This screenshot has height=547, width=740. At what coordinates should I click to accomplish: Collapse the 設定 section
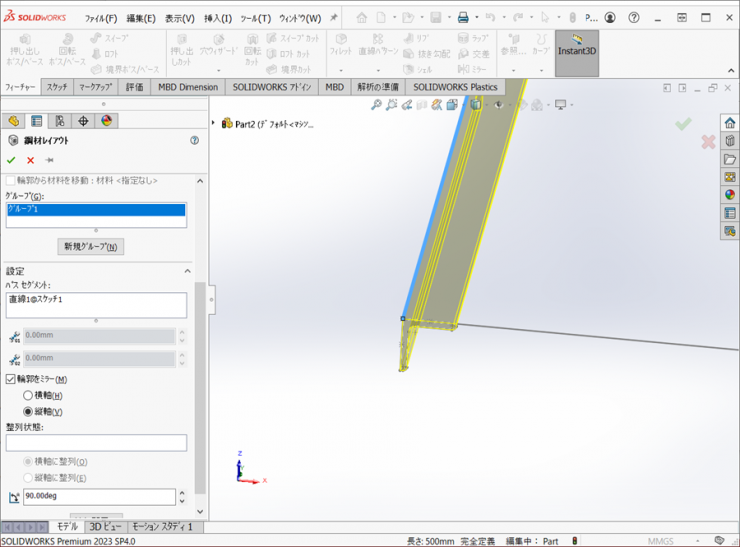(187, 271)
